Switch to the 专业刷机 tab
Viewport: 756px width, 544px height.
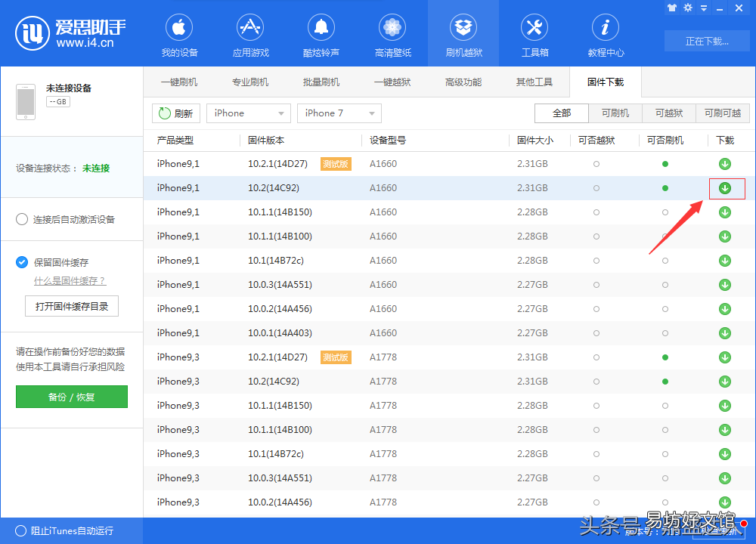[250, 82]
